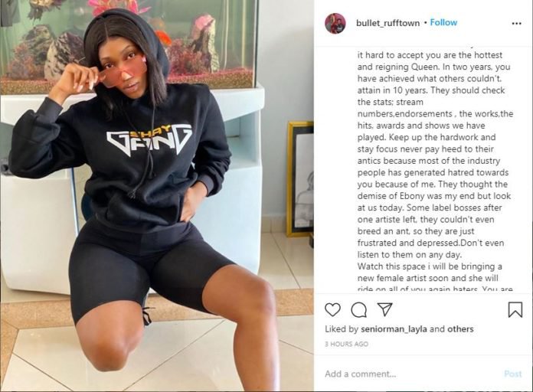
Task: Click the woman's photo in the post
Action: [157, 195]
